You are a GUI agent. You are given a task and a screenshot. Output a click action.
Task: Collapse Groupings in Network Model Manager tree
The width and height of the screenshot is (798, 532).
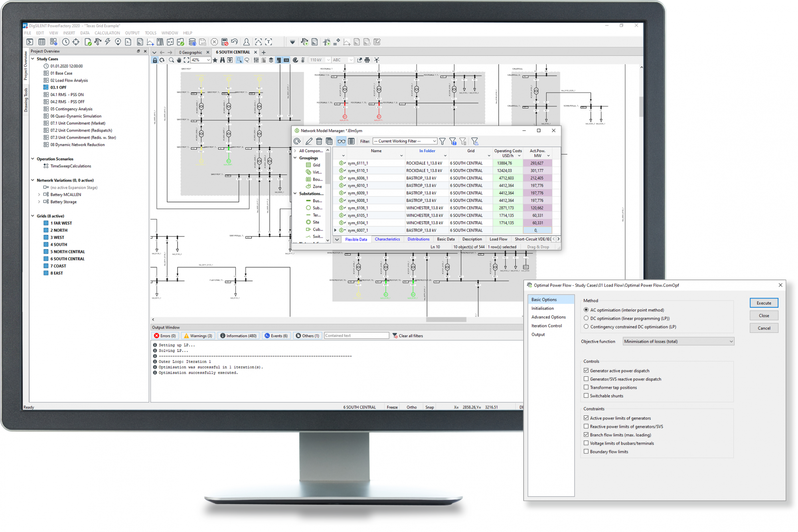point(295,158)
